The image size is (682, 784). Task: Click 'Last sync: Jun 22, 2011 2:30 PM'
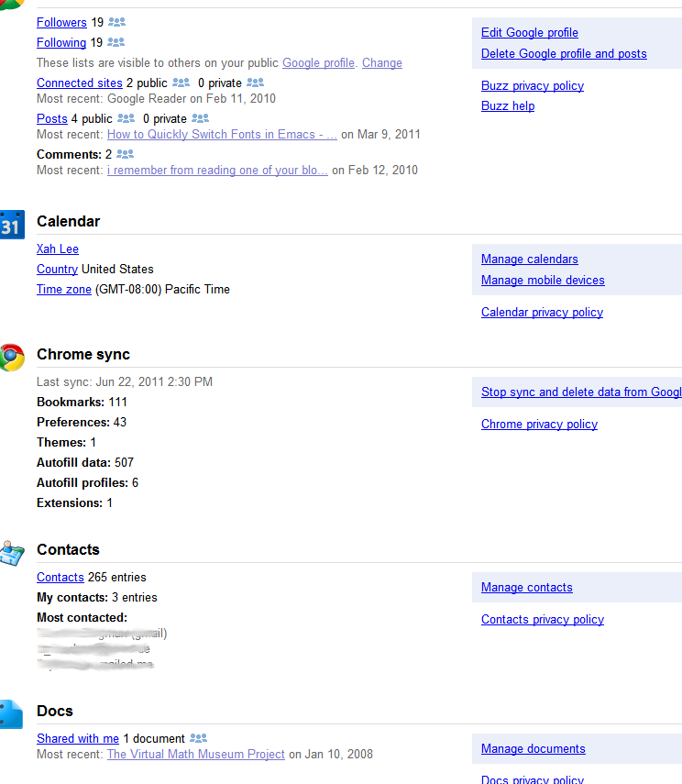(125, 382)
